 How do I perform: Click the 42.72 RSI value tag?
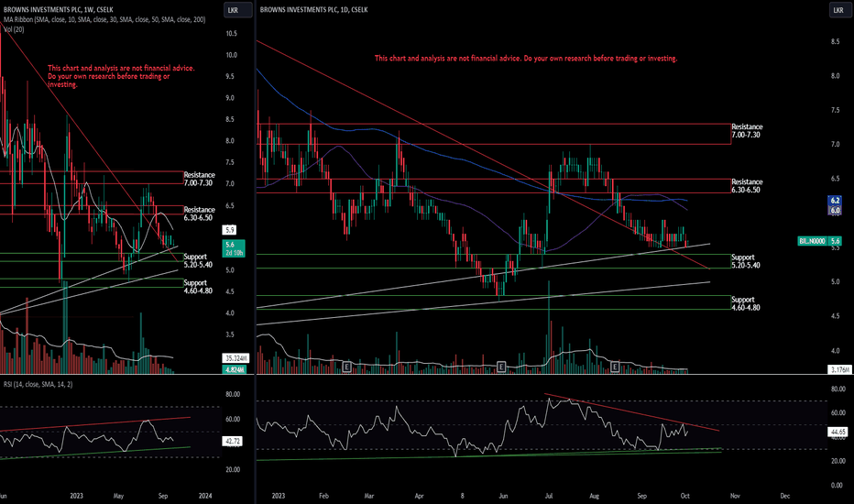tap(233, 441)
